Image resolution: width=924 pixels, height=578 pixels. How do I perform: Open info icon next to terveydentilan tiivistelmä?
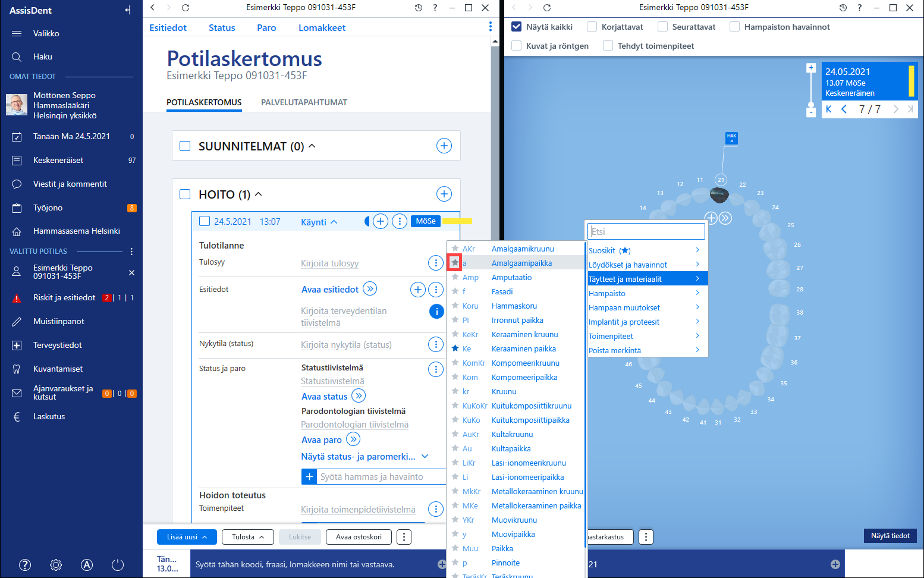point(436,311)
